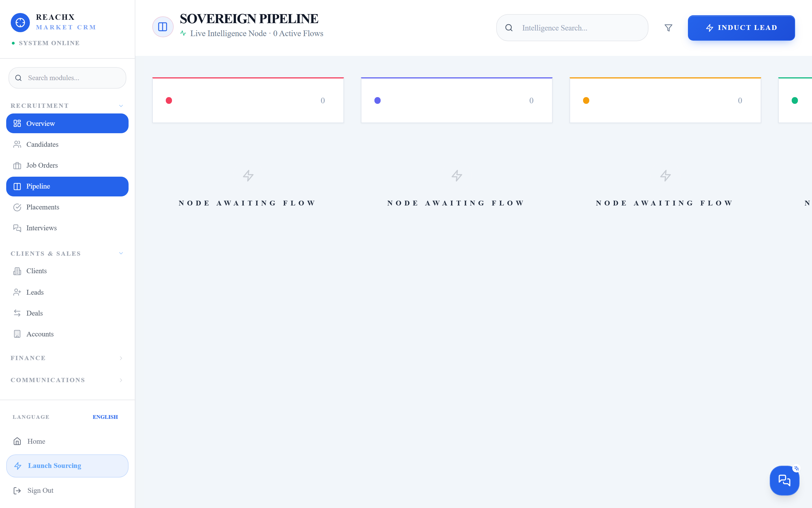Image resolution: width=812 pixels, height=508 pixels.
Task: Click the red stage color dot
Action: (169, 100)
